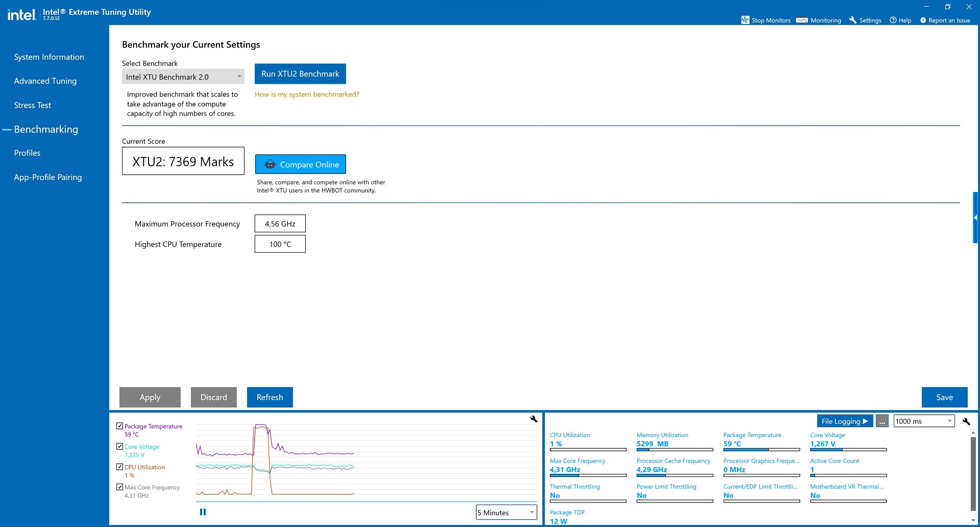980x527 pixels.
Task: Uncheck Max Core Frequency graph checkbox
Action: coord(119,487)
